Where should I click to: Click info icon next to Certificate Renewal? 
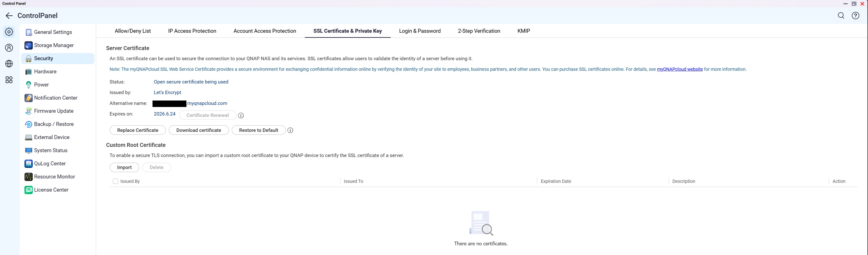click(241, 116)
